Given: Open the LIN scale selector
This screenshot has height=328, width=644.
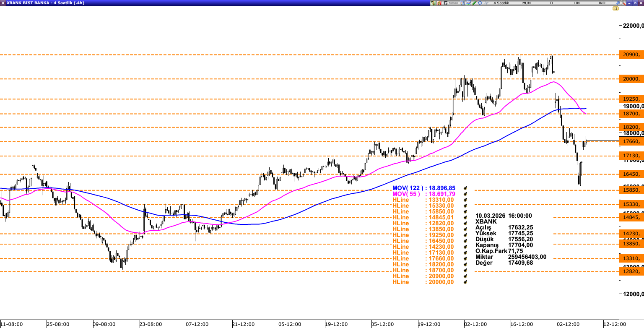Looking at the screenshot, I should pyautogui.click(x=577, y=3).
